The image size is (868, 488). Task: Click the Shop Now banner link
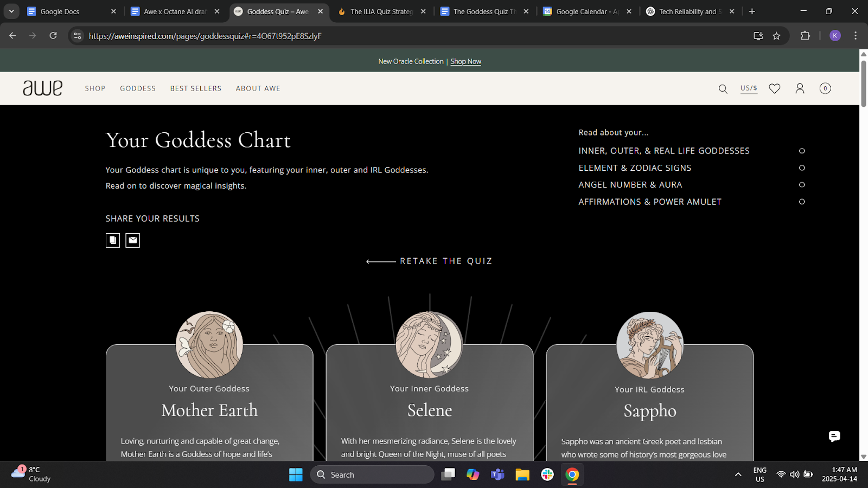pos(465,62)
